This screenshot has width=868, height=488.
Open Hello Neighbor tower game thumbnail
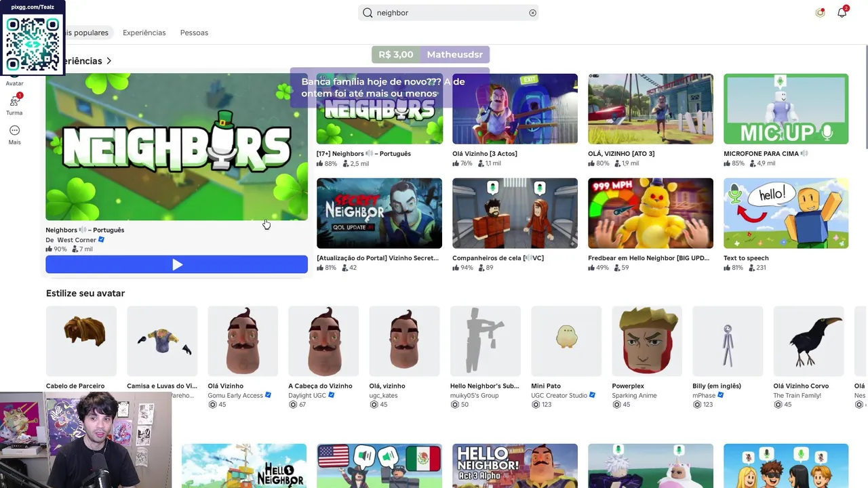tap(243, 466)
